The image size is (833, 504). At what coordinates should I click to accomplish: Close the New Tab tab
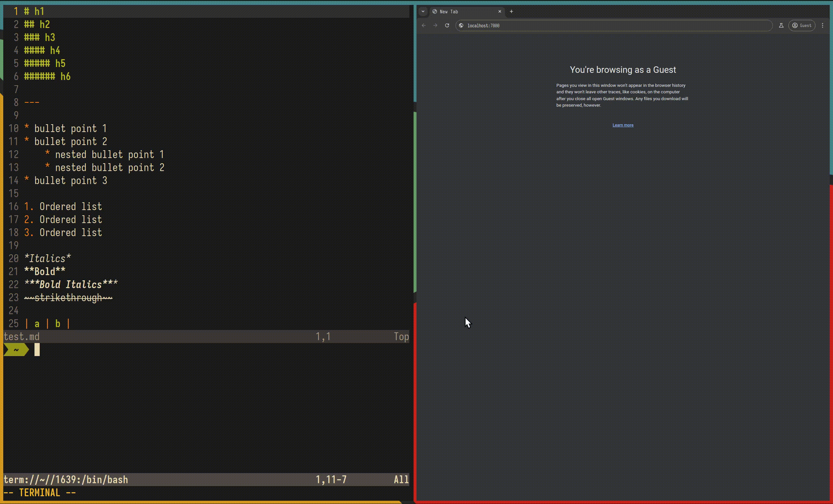tap(500, 11)
